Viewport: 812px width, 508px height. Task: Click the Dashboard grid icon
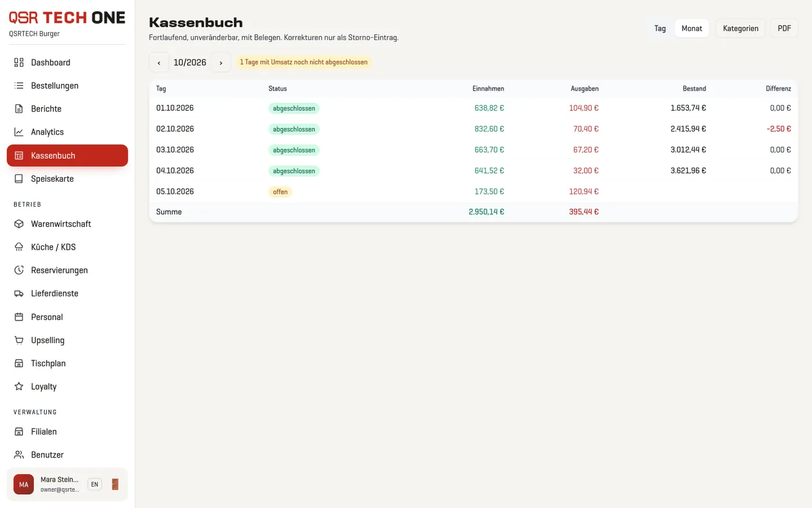click(19, 63)
